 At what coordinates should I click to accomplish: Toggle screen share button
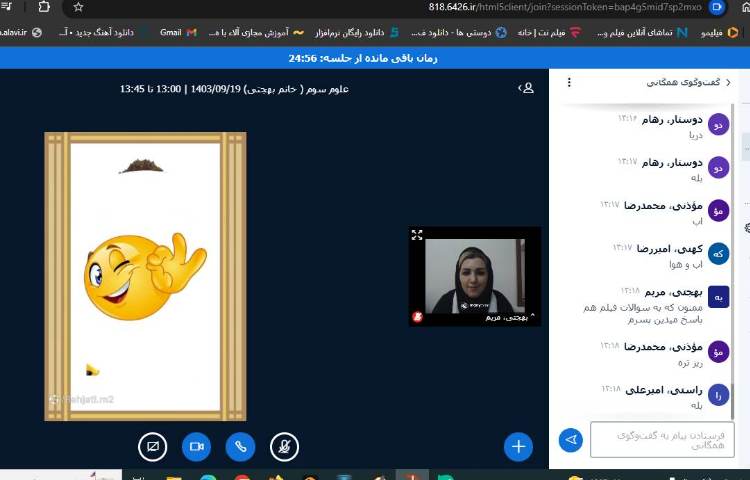pyautogui.click(x=153, y=446)
